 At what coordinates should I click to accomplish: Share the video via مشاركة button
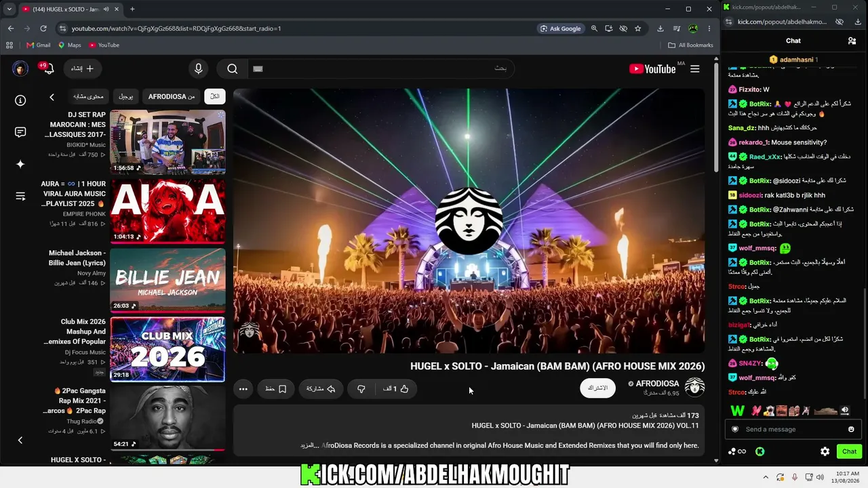(321, 389)
